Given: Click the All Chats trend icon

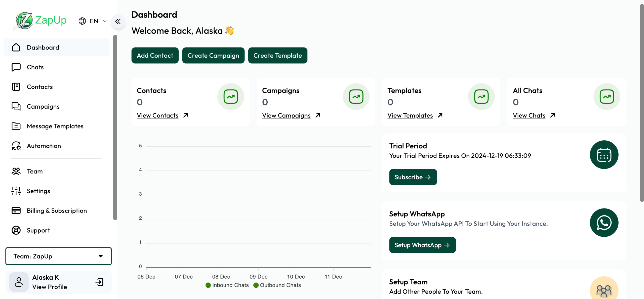Looking at the screenshot, I should click(607, 97).
